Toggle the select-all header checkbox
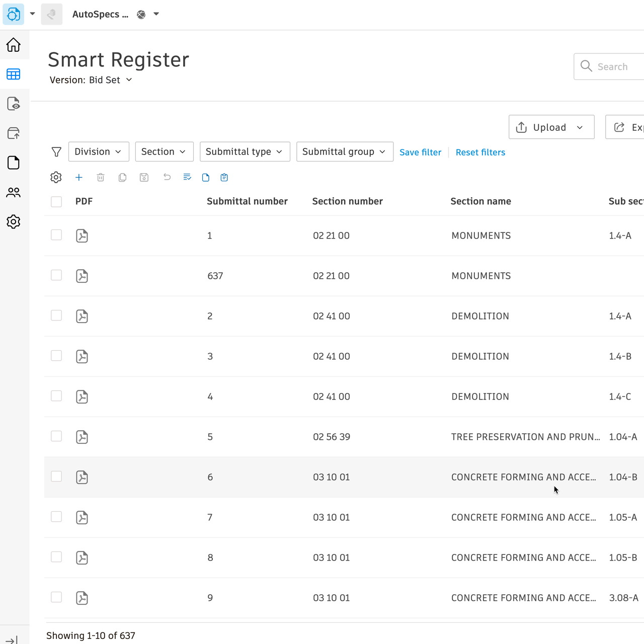 [x=56, y=202]
